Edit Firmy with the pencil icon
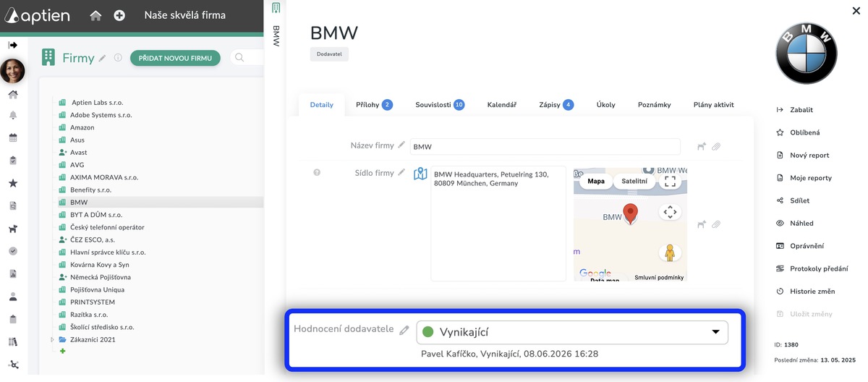868x382 pixels. [102, 58]
